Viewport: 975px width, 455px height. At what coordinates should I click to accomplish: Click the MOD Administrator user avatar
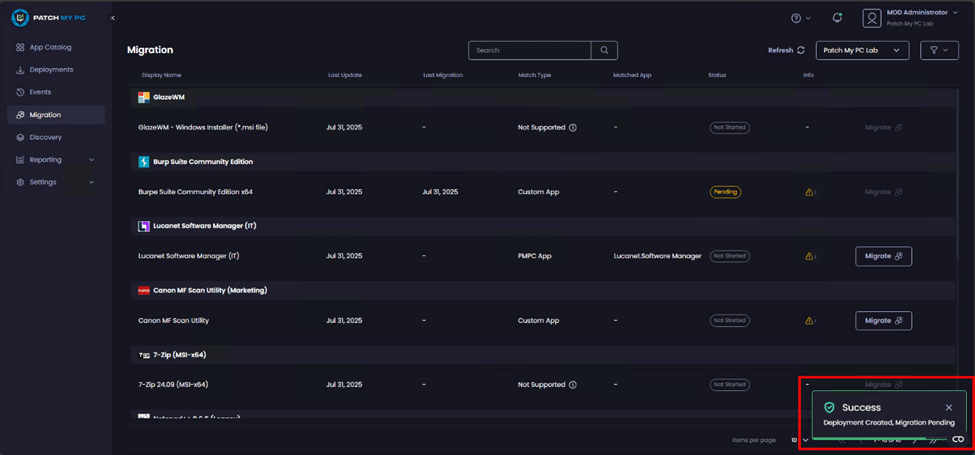pyautogui.click(x=872, y=18)
